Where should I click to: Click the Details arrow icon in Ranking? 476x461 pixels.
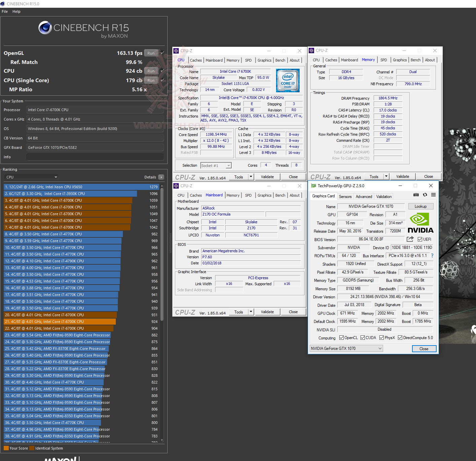(x=161, y=177)
